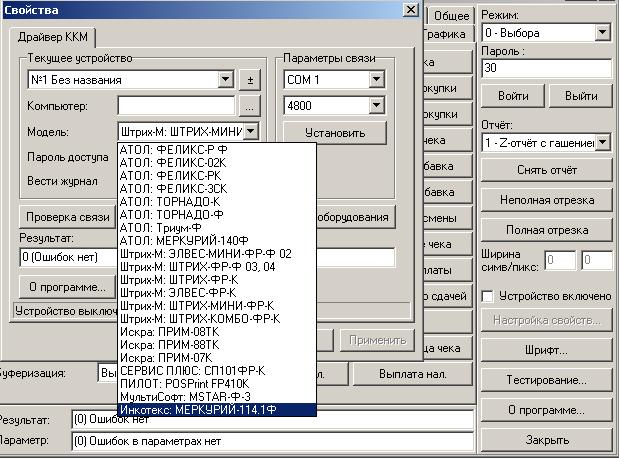
Task: Click the Выплата нал. button
Action: (413, 374)
